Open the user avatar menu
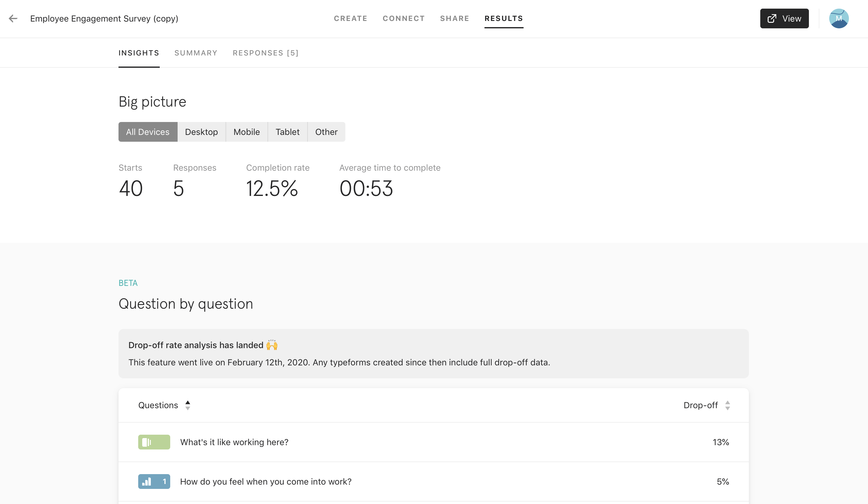868x504 pixels. tap(839, 18)
